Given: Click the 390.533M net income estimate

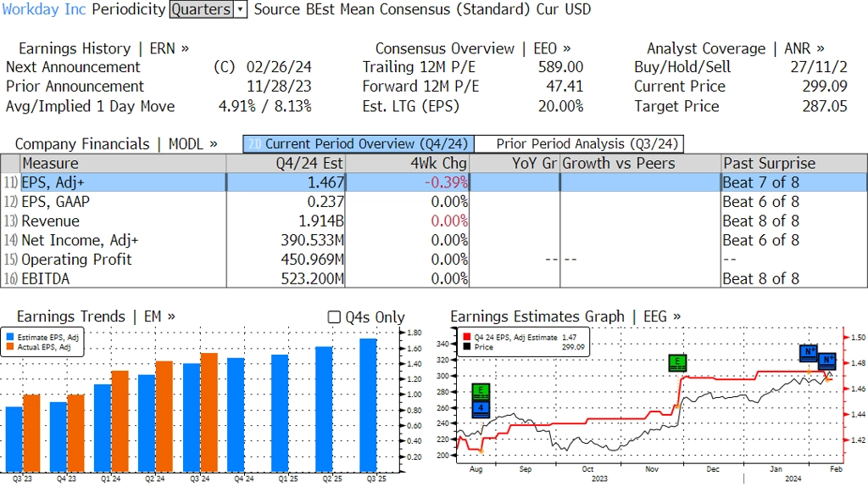Looking at the screenshot, I should 312,240.
